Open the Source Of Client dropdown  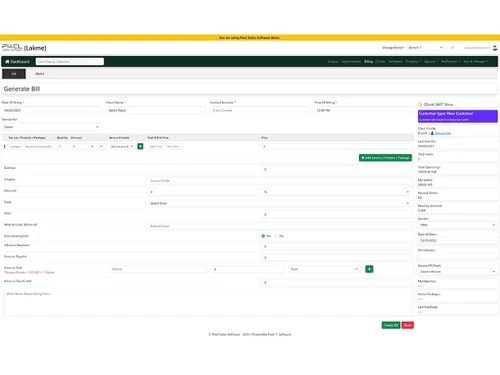tap(457, 272)
